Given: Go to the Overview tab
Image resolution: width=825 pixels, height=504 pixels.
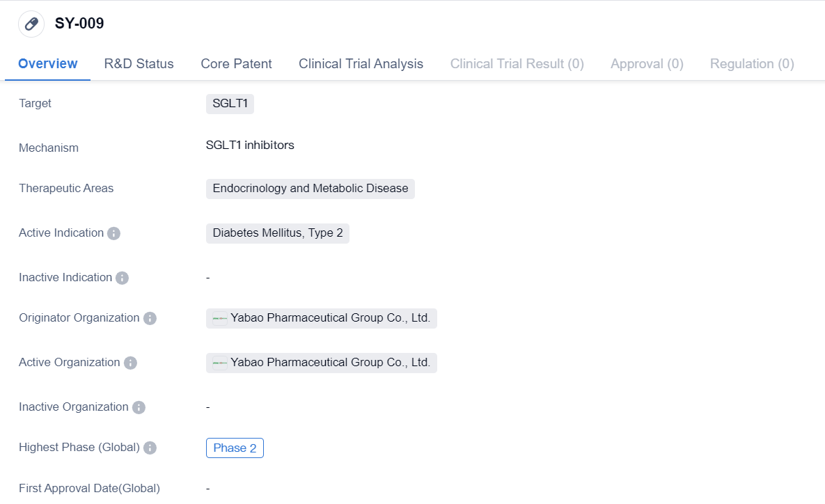Looking at the screenshot, I should coord(47,63).
